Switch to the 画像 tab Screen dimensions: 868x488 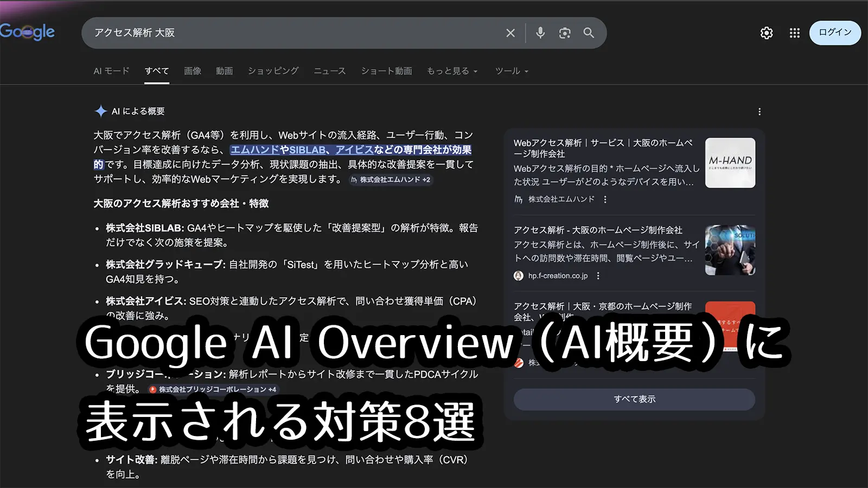tap(193, 71)
